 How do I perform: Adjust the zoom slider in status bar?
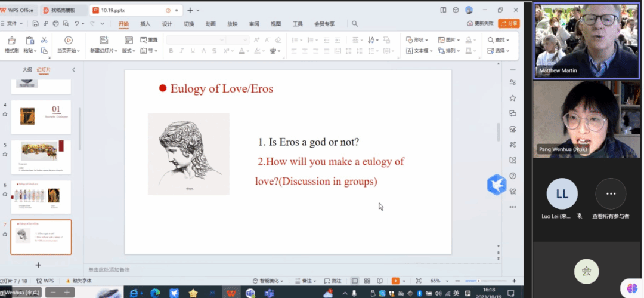click(x=478, y=281)
